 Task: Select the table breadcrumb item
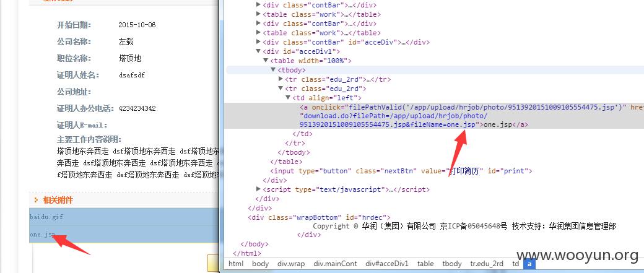tap(425, 264)
